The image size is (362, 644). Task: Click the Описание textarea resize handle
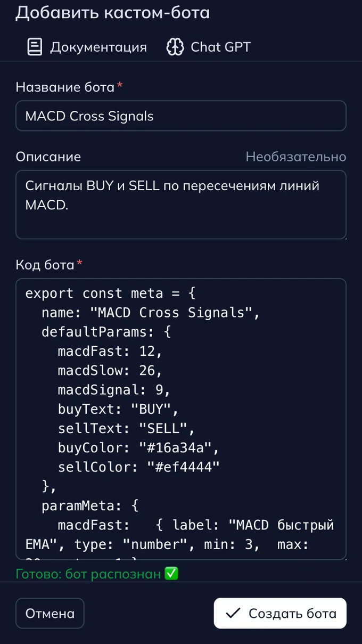[344, 237]
